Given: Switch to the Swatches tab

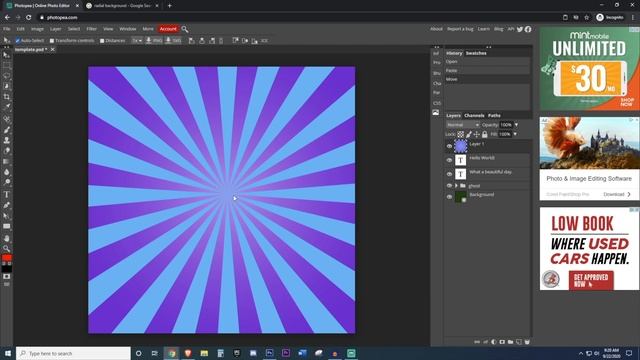Looking at the screenshot, I should click(476, 53).
